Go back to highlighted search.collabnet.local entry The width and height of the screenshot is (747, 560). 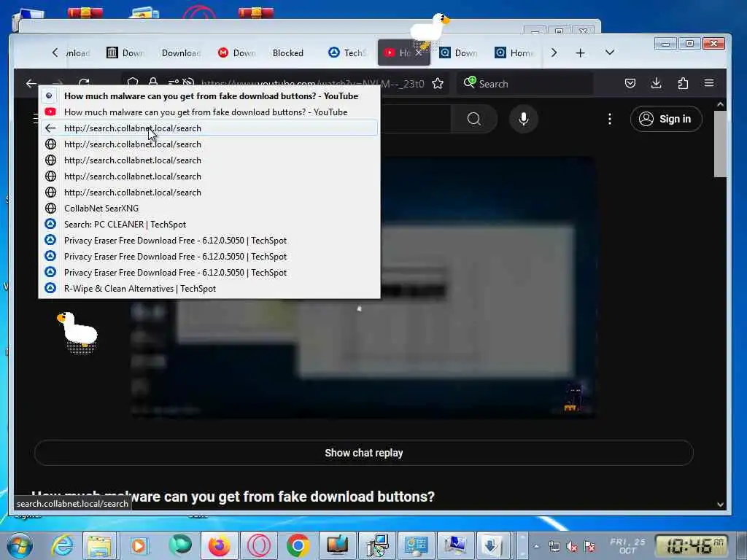(x=209, y=128)
